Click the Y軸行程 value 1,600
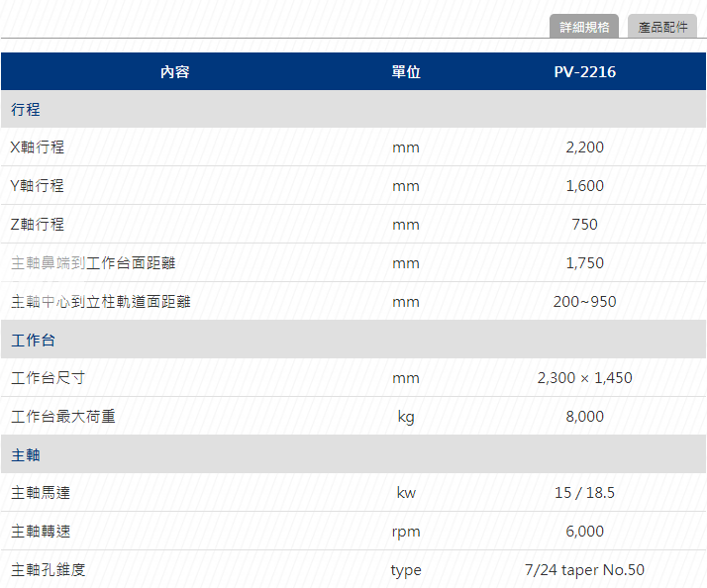This screenshot has height=588, width=707. [584, 186]
